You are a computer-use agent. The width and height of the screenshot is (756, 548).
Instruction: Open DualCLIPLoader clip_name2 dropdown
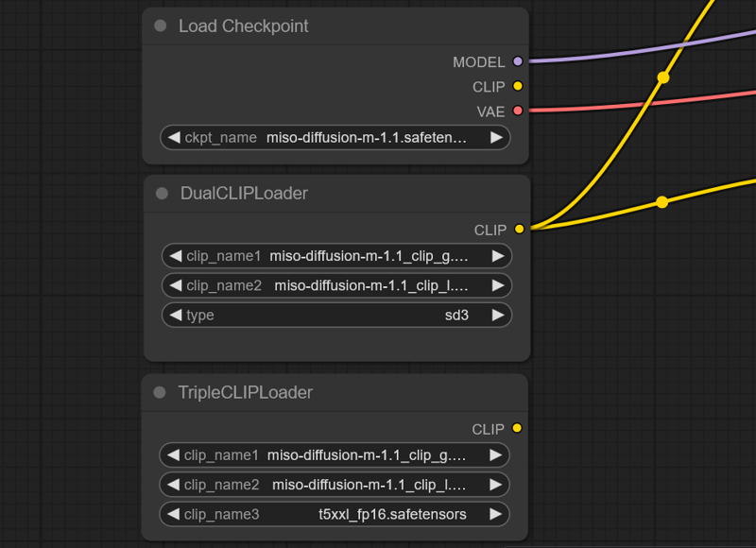click(337, 285)
